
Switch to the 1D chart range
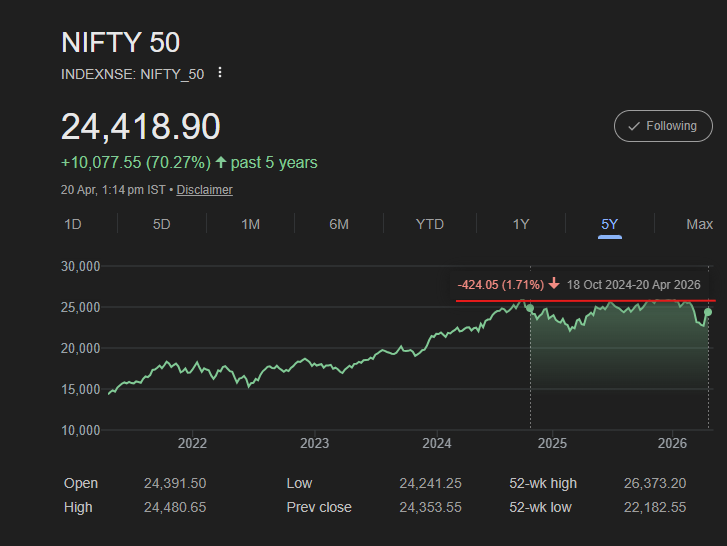(x=73, y=224)
